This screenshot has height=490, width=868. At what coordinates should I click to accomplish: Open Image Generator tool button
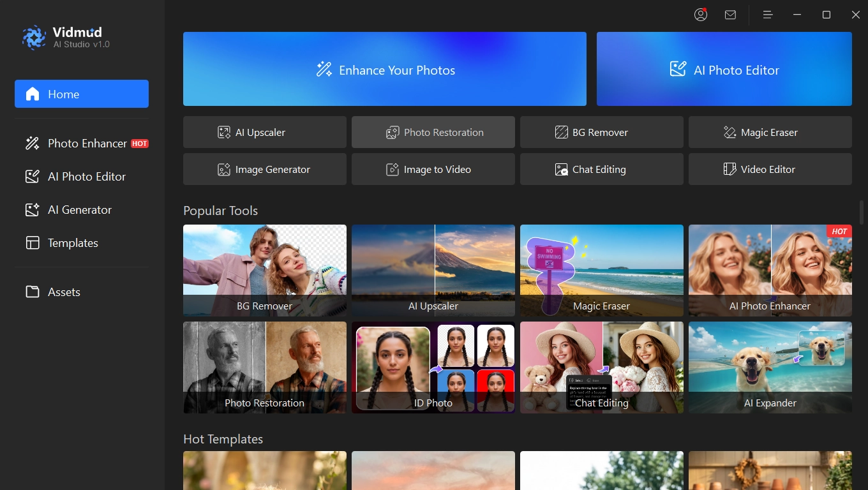(265, 169)
